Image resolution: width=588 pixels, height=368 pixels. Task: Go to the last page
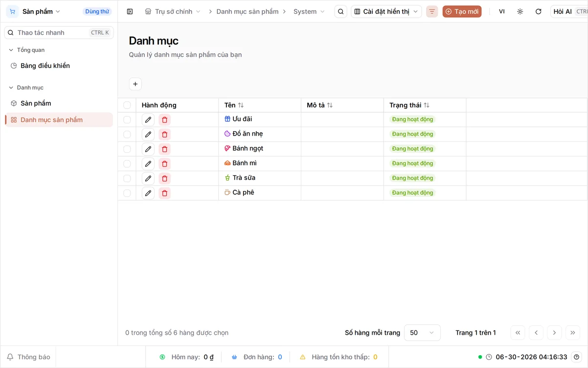573,333
